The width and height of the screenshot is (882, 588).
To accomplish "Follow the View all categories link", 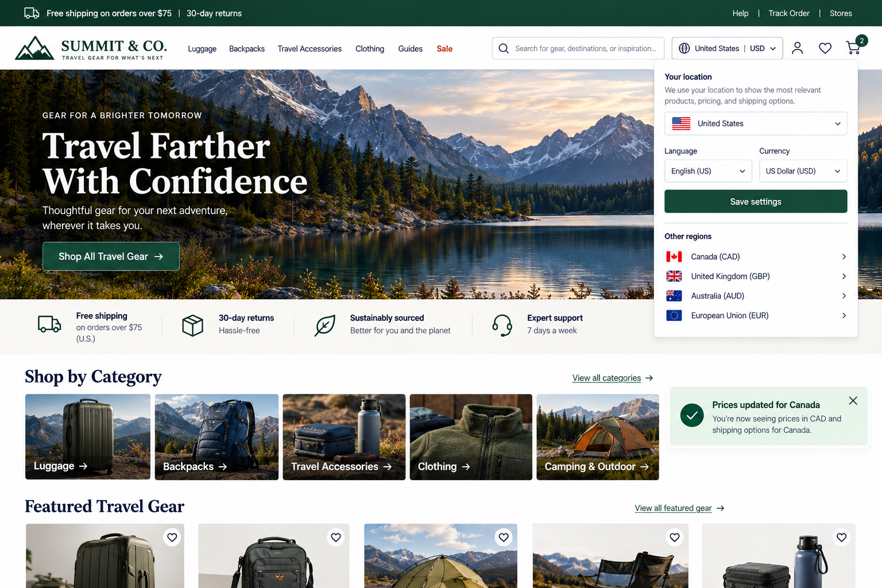I will coord(613,378).
